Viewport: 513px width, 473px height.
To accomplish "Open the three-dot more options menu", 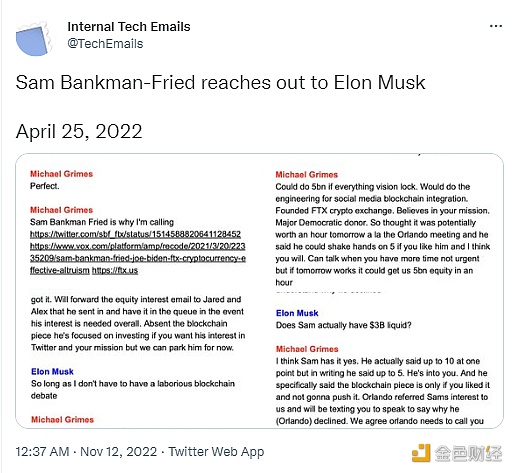I will click(496, 26).
